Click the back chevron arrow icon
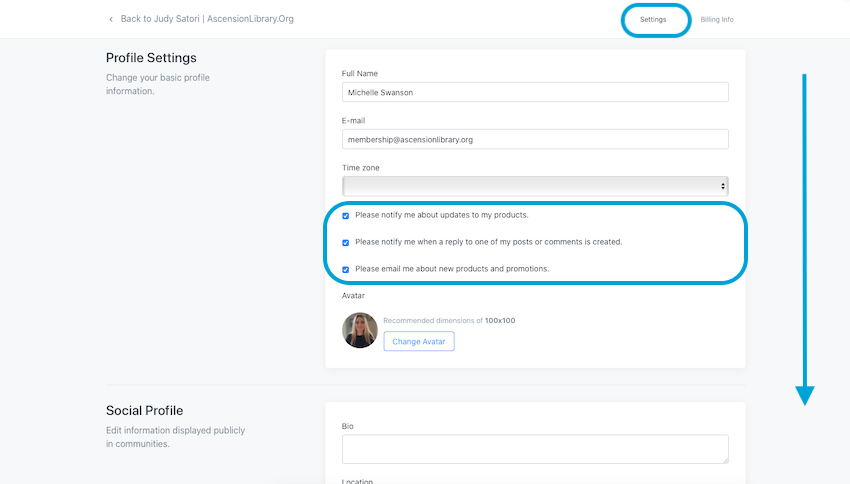The image size is (850, 484). click(111, 19)
